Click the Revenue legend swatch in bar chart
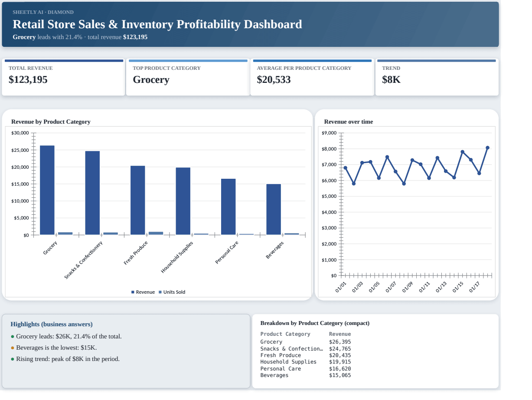 (x=133, y=292)
